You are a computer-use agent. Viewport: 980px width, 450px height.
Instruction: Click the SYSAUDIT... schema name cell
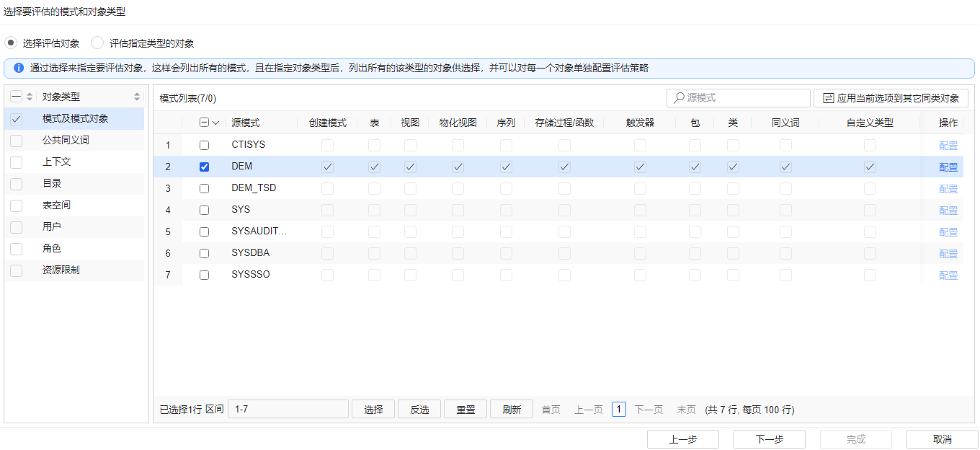coord(259,231)
